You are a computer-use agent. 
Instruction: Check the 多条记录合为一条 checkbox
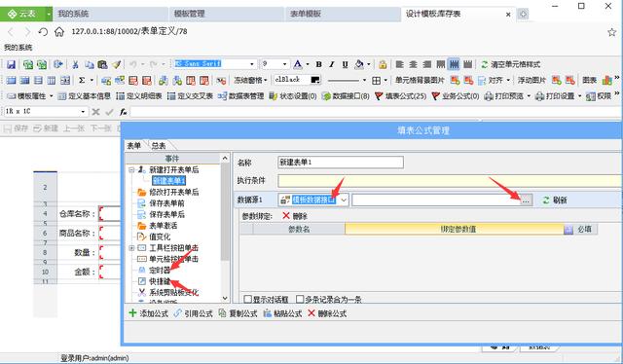300,299
